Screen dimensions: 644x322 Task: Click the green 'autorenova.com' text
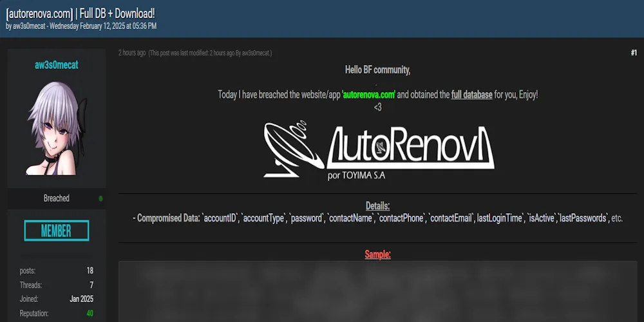368,95
